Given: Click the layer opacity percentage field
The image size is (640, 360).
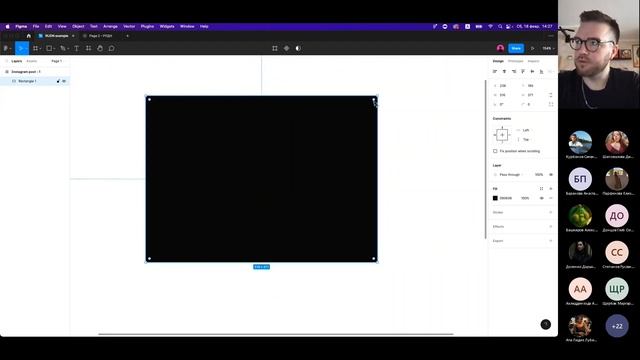Looking at the screenshot, I should click(539, 175).
